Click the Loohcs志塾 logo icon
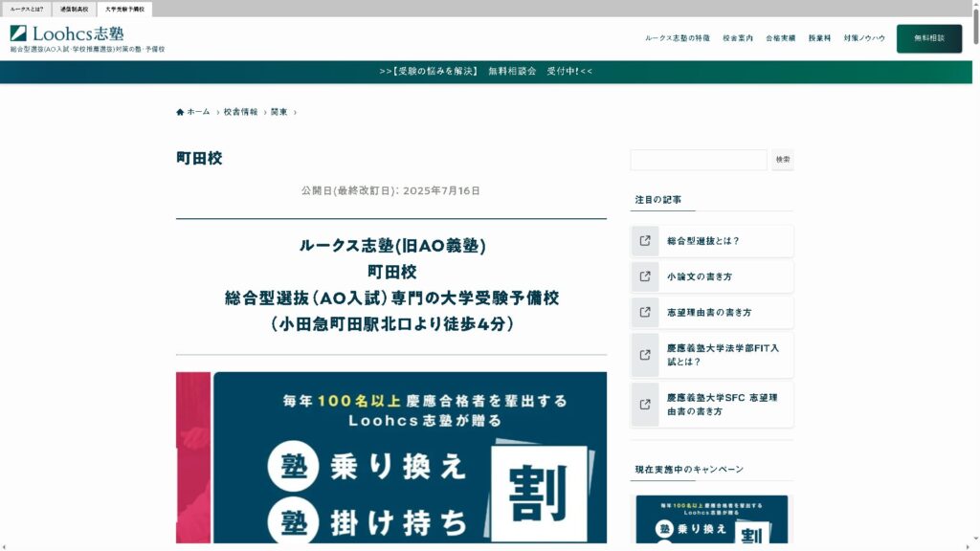Viewport: 980px width, 551px height. click(18, 33)
